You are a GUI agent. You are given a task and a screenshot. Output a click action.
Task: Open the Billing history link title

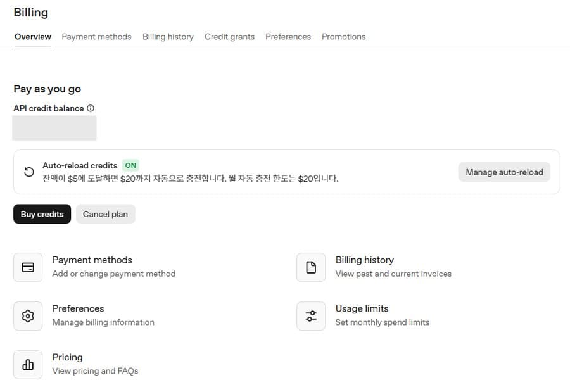click(365, 260)
